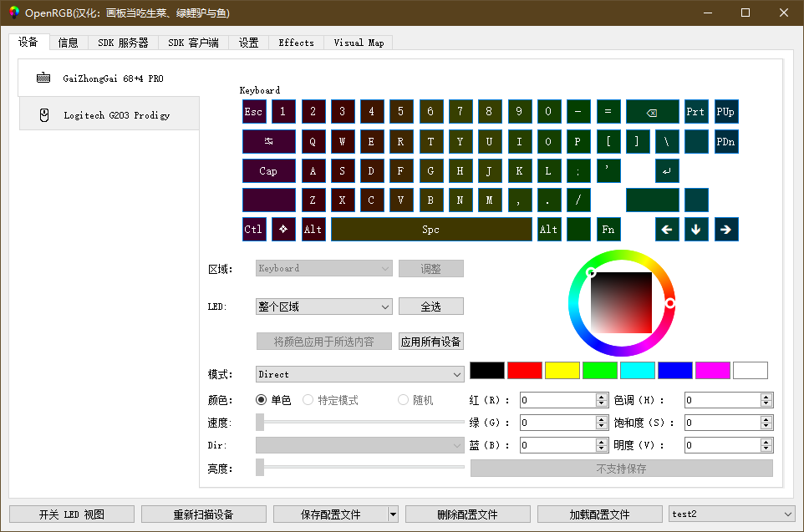The image size is (804, 532).
Task: Select the Tab key on keyboard layout
Action: click(x=268, y=141)
